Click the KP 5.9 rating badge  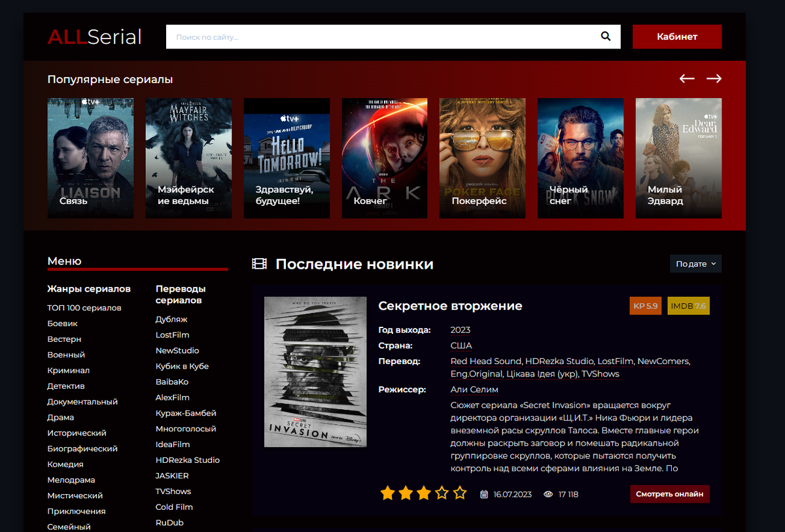click(x=645, y=305)
